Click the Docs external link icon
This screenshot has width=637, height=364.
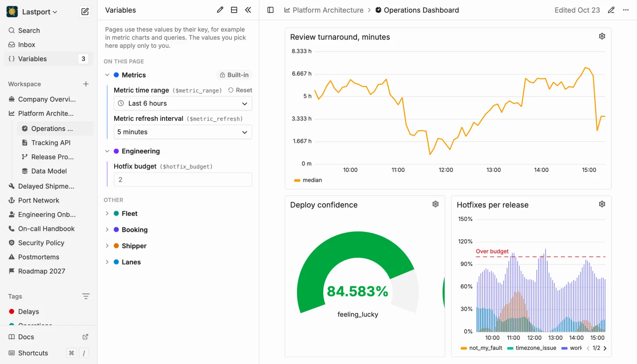click(x=85, y=337)
